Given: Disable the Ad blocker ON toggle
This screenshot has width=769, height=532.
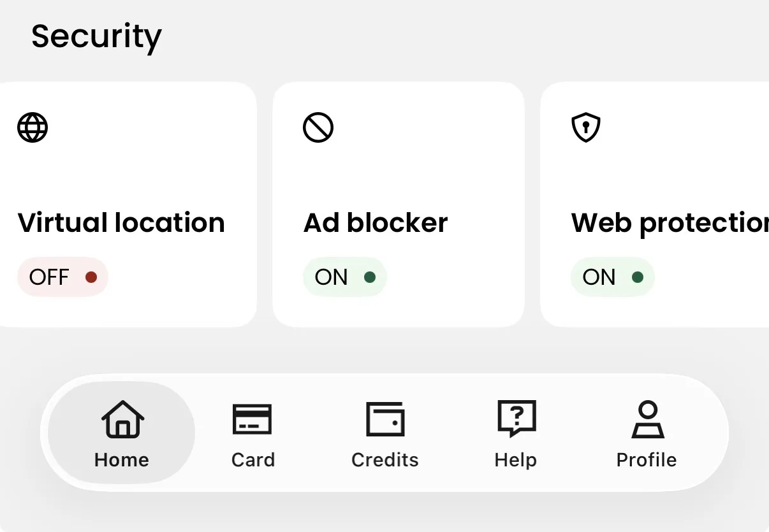Looking at the screenshot, I should click(x=344, y=277).
